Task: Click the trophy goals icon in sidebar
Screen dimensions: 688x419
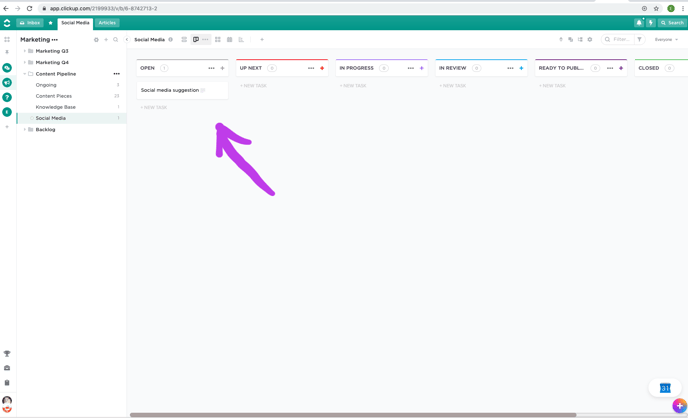Action: tap(7, 354)
